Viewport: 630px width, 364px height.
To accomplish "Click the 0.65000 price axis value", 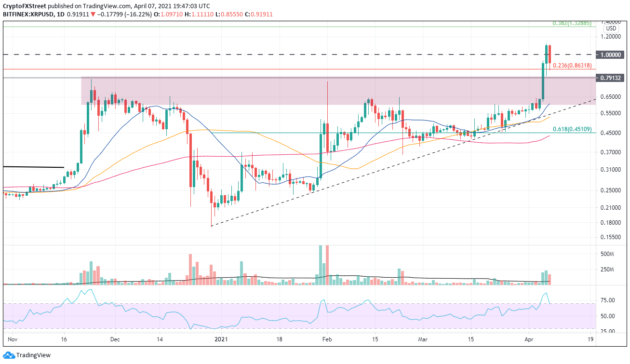I will tap(611, 97).
